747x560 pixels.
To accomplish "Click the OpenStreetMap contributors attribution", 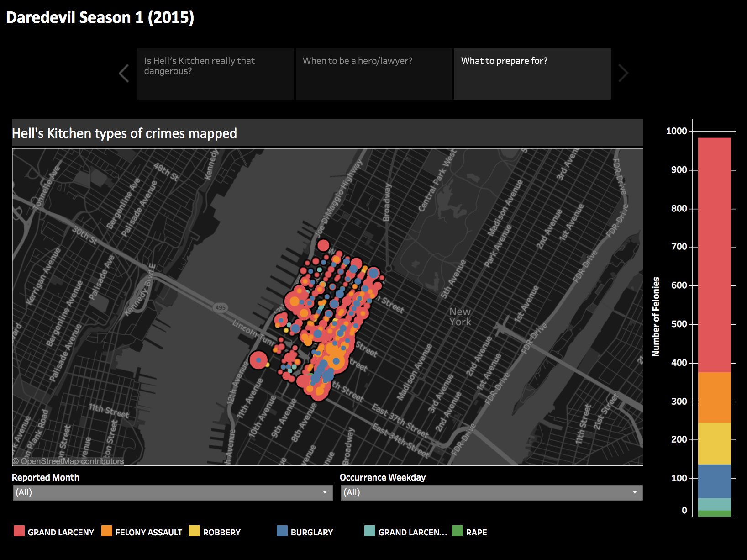I will (68, 461).
